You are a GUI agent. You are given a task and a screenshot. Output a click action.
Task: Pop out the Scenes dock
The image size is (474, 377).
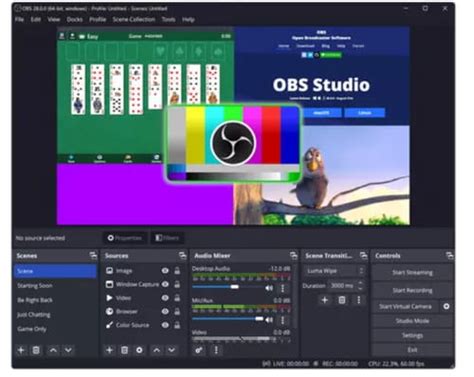click(x=93, y=256)
